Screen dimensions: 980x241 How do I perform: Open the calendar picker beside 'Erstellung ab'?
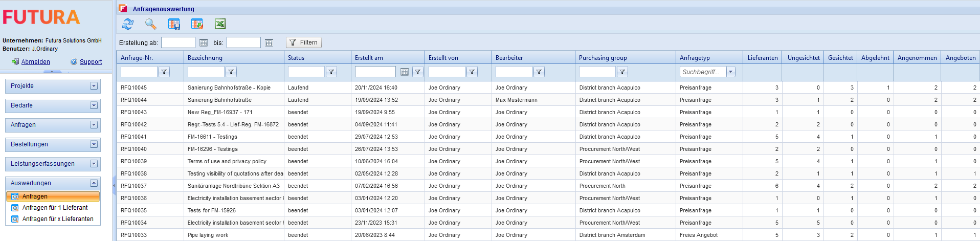(x=204, y=43)
